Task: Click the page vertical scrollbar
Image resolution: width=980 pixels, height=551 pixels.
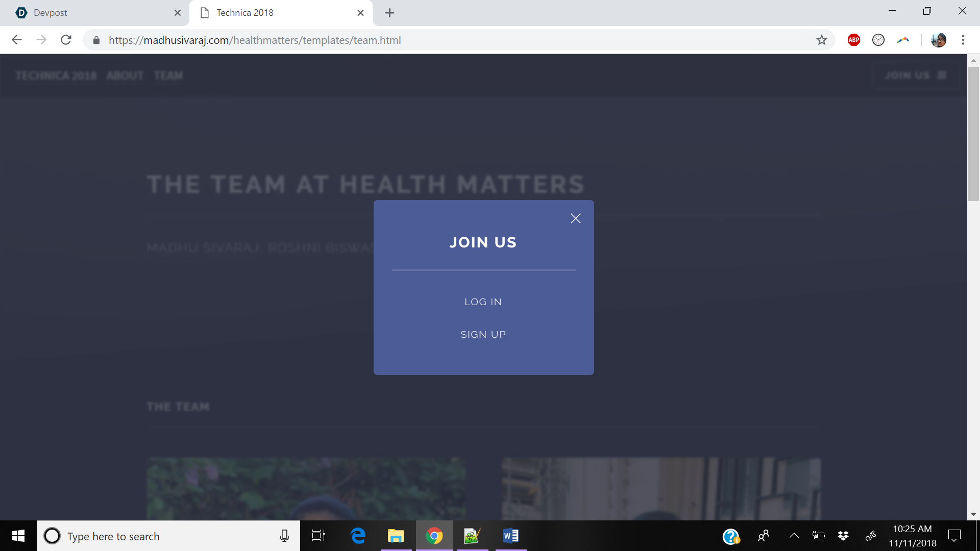Action: [x=973, y=134]
